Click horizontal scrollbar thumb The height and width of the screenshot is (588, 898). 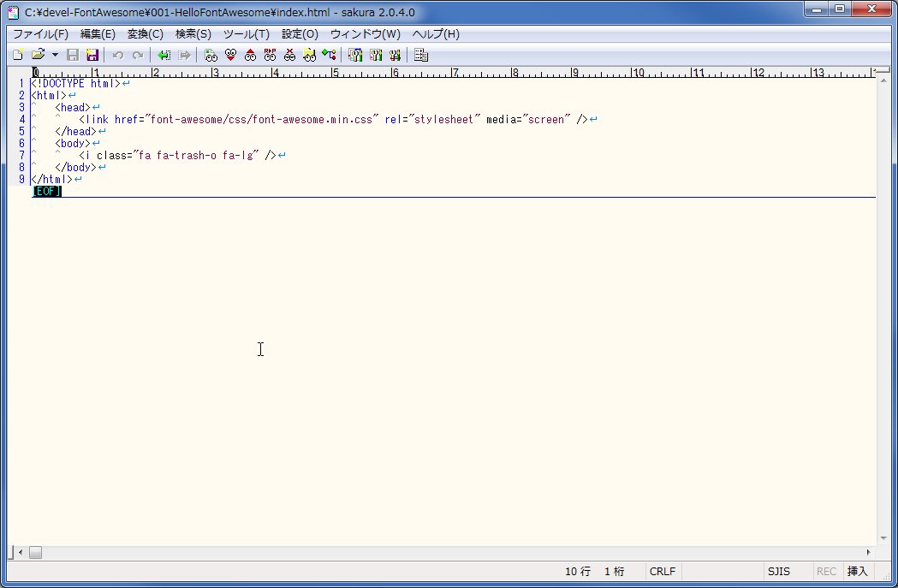[35, 553]
